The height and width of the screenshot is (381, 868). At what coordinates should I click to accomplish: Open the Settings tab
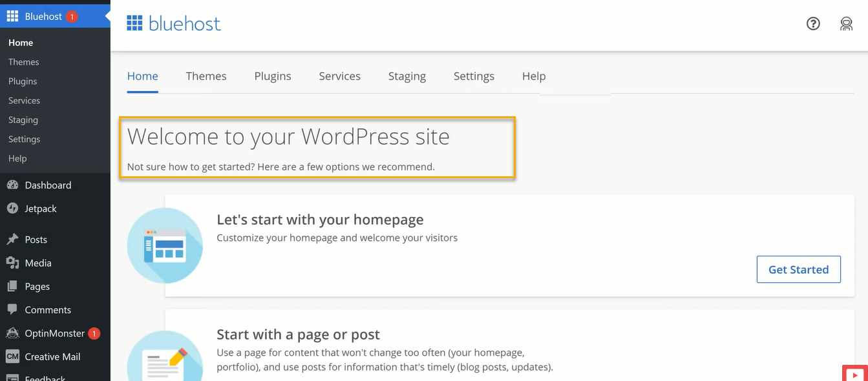(474, 76)
